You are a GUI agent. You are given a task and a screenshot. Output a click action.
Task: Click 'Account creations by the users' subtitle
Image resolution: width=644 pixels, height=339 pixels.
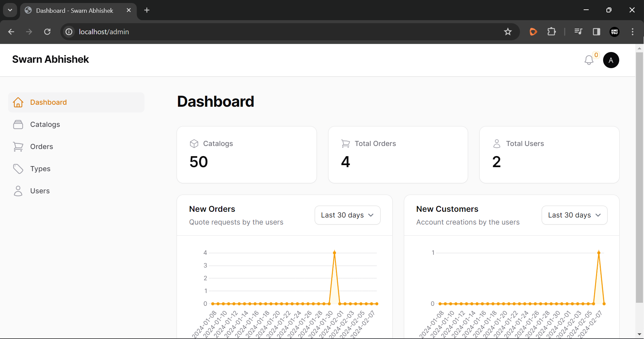468,222
